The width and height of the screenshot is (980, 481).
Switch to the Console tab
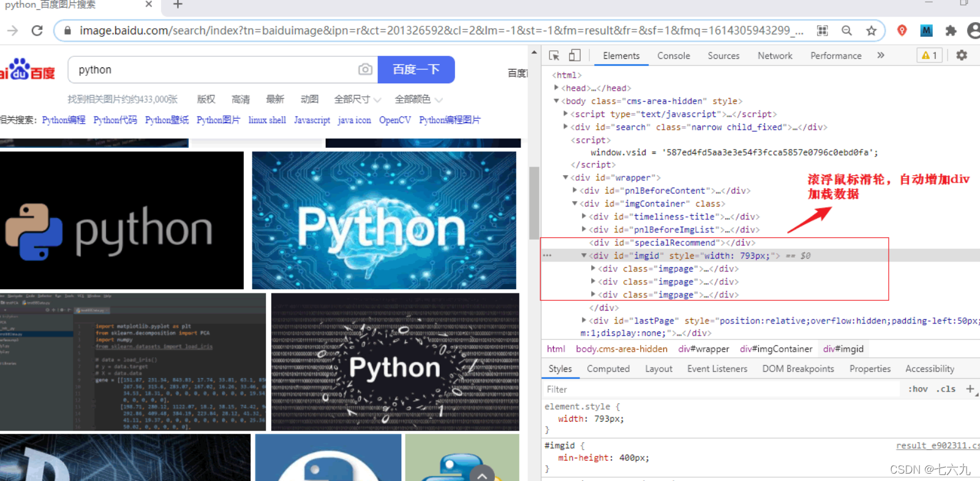coord(674,56)
